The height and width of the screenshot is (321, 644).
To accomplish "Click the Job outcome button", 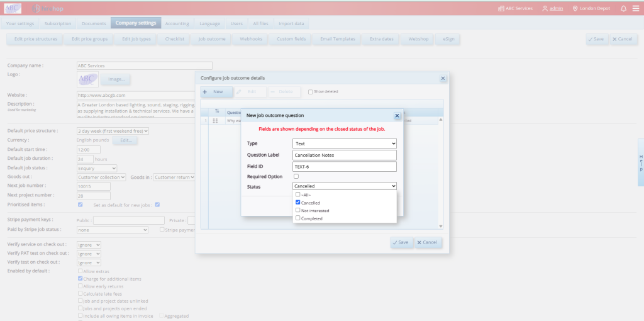I will point(212,39).
